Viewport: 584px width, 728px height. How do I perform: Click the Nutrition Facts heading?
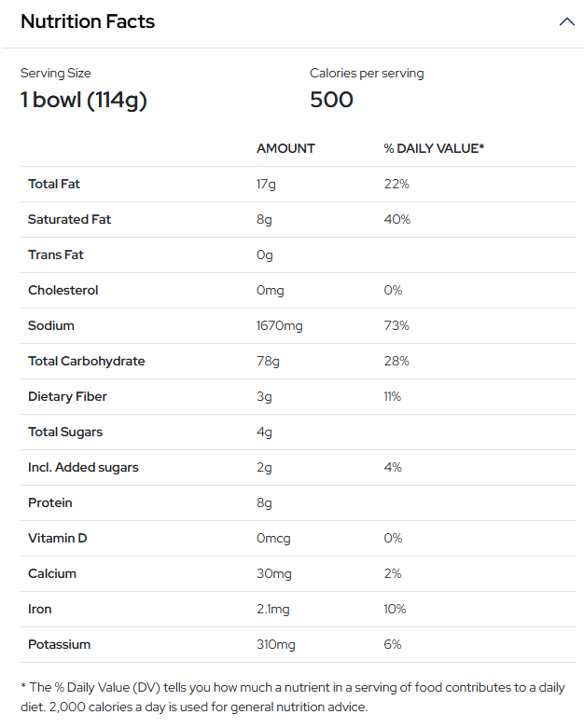(x=88, y=21)
